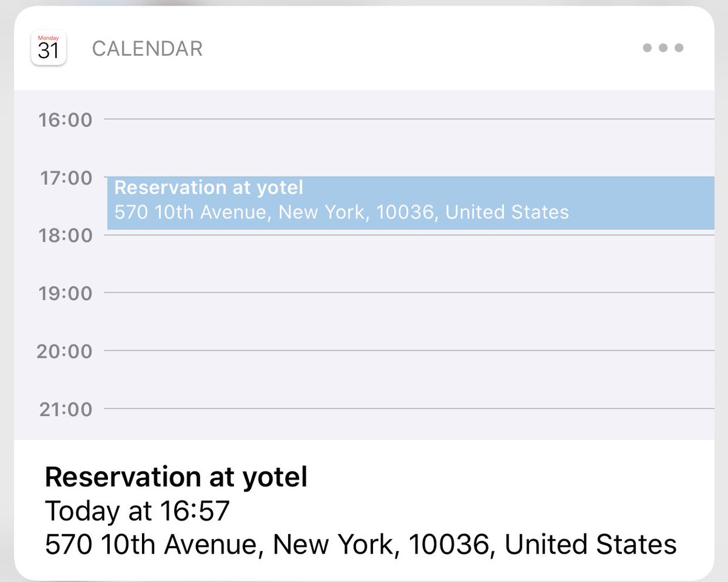Open the bold Reservation at yotel summary title
Image resolution: width=728 pixels, height=582 pixels.
176,478
